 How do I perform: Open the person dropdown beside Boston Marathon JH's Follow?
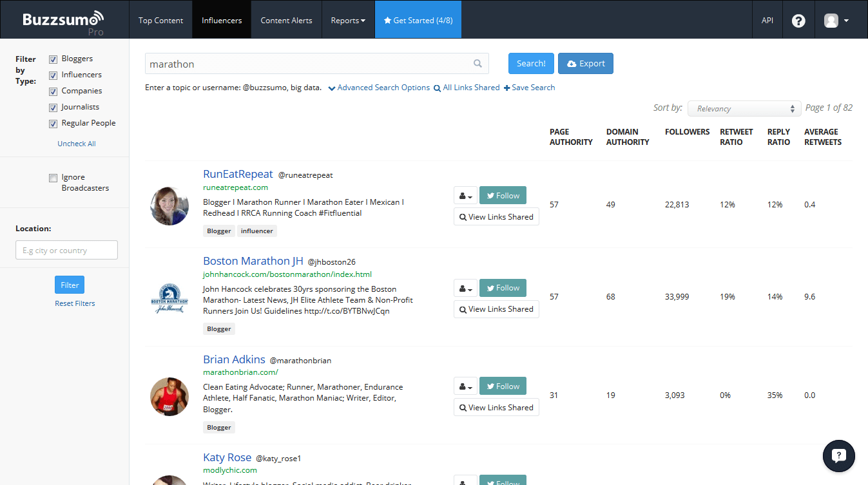(465, 288)
